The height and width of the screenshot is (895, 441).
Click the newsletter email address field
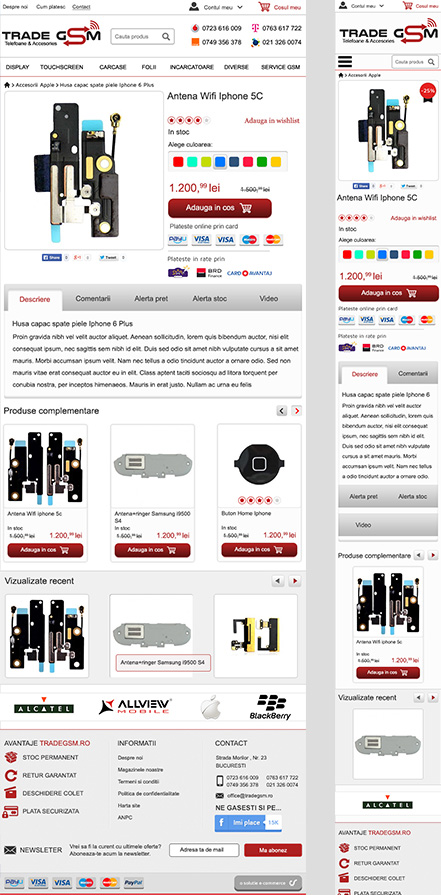(204, 850)
